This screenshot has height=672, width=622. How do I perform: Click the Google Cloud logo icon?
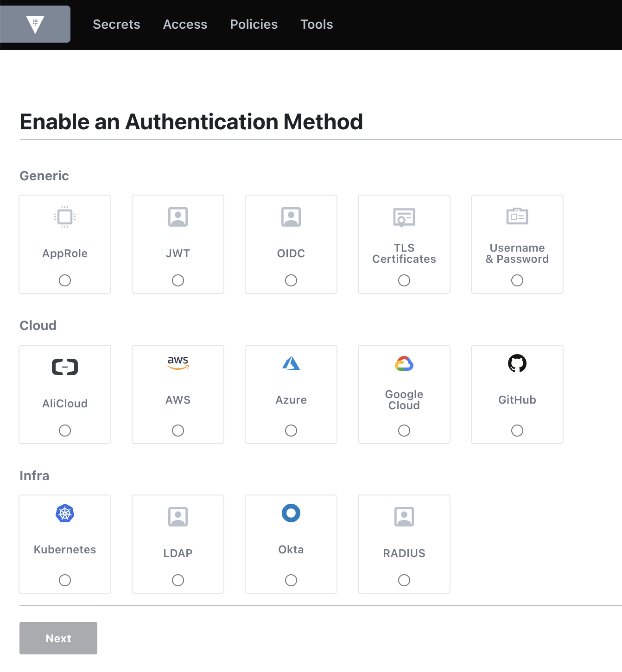404,364
